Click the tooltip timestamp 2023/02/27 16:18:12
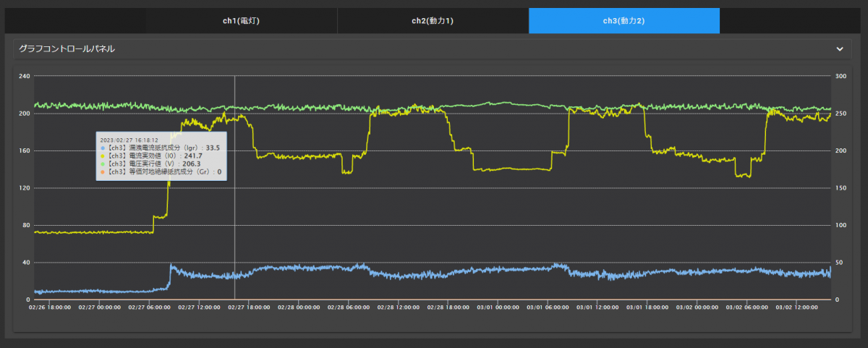This screenshot has width=868, height=348. click(129, 140)
